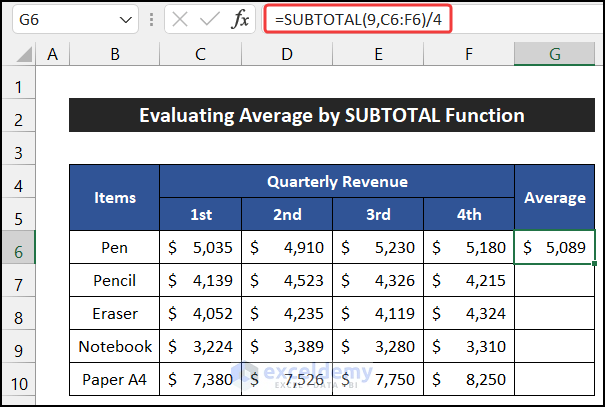Open the Name Box dropdown arrow
Viewport: 605px width, 407px height.
point(125,19)
